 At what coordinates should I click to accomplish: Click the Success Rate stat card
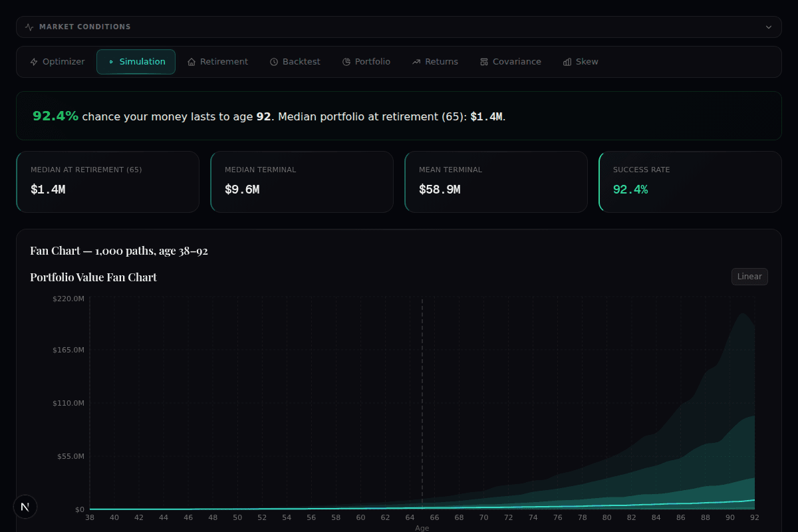tap(690, 182)
